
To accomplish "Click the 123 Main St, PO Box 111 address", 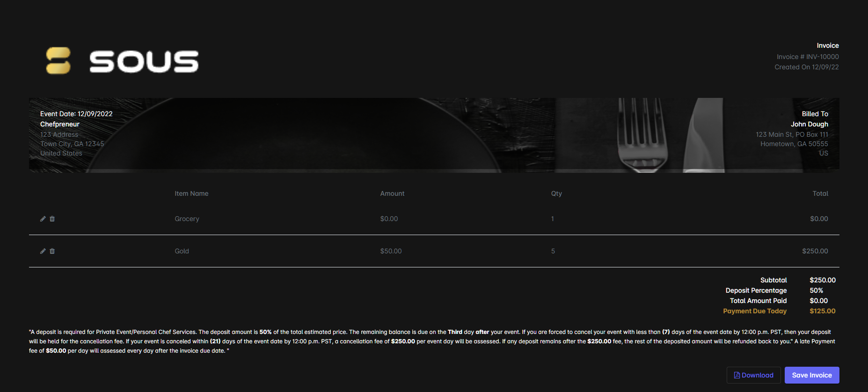I will pyautogui.click(x=792, y=134).
